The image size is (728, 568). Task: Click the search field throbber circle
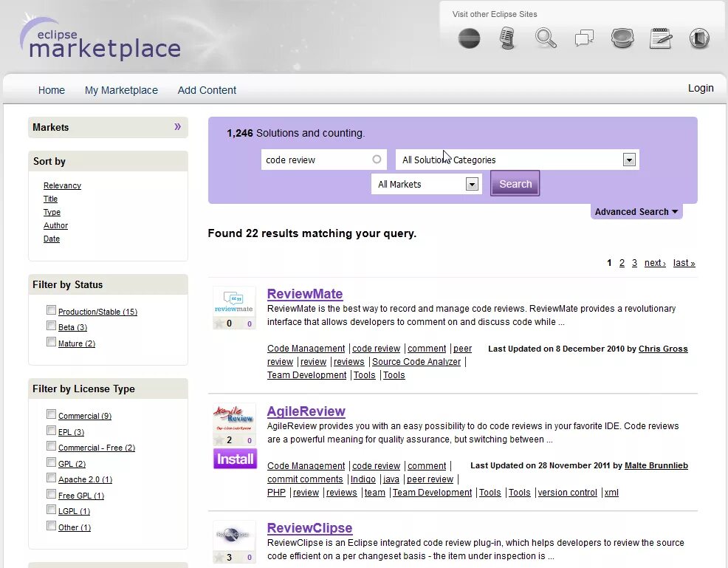coord(377,160)
